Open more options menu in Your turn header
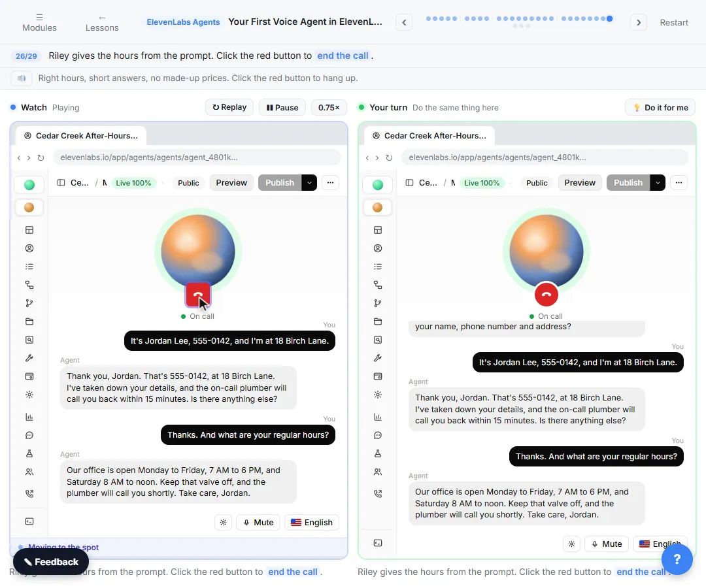 click(x=679, y=183)
